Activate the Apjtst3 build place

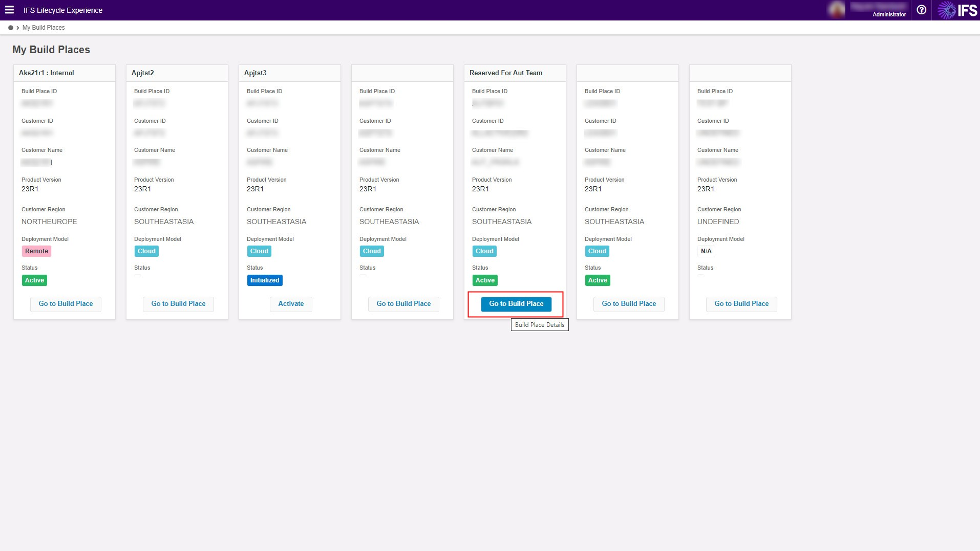291,304
